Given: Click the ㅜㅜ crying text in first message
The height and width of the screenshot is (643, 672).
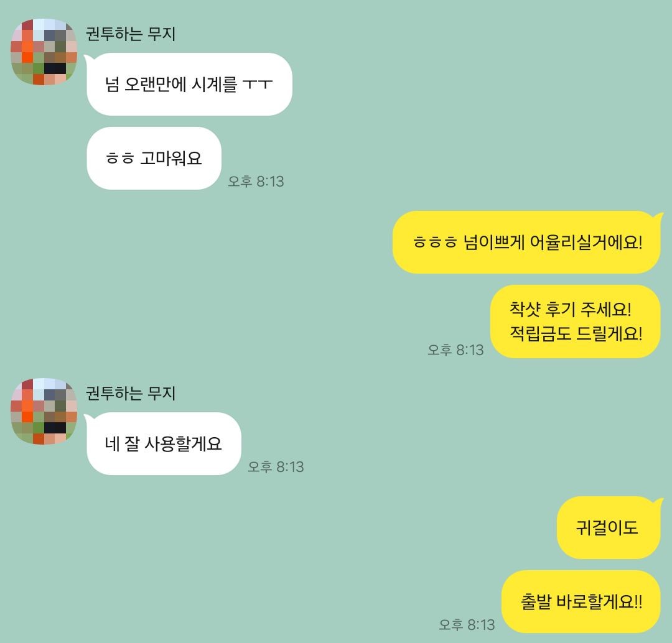Looking at the screenshot, I should (x=258, y=84).
